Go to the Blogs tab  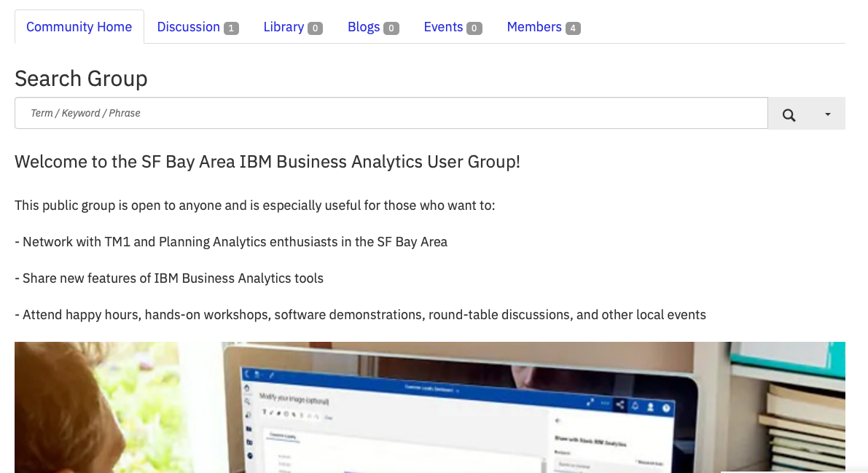tap(373, 26)
